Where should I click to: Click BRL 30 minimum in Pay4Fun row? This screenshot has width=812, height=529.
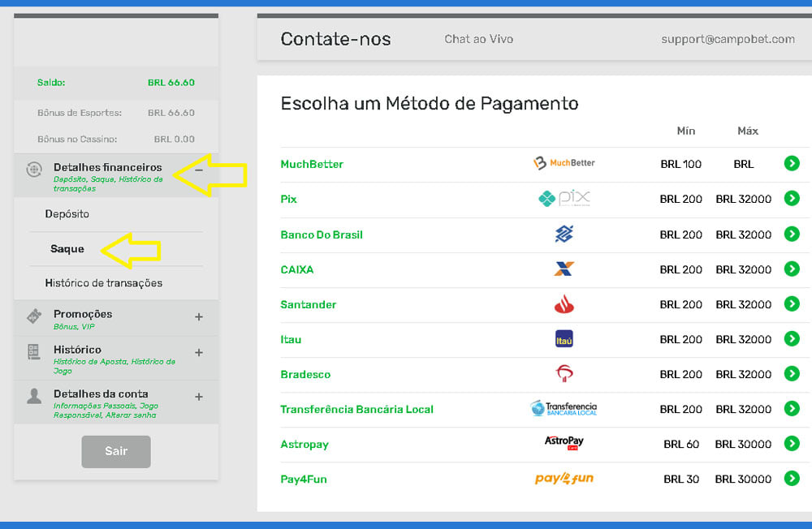tap(681, 480)
